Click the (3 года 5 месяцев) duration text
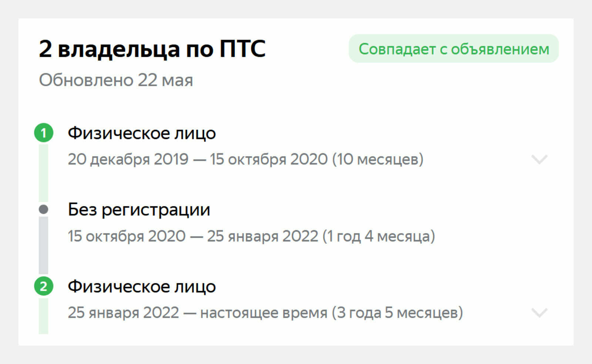 [x=397, y=313]
